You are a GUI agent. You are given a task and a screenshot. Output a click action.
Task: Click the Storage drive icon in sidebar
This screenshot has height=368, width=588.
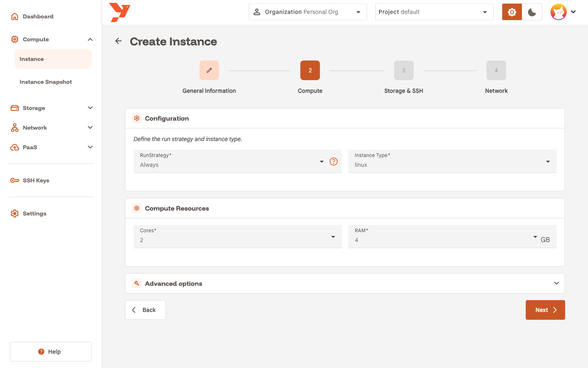15,108
